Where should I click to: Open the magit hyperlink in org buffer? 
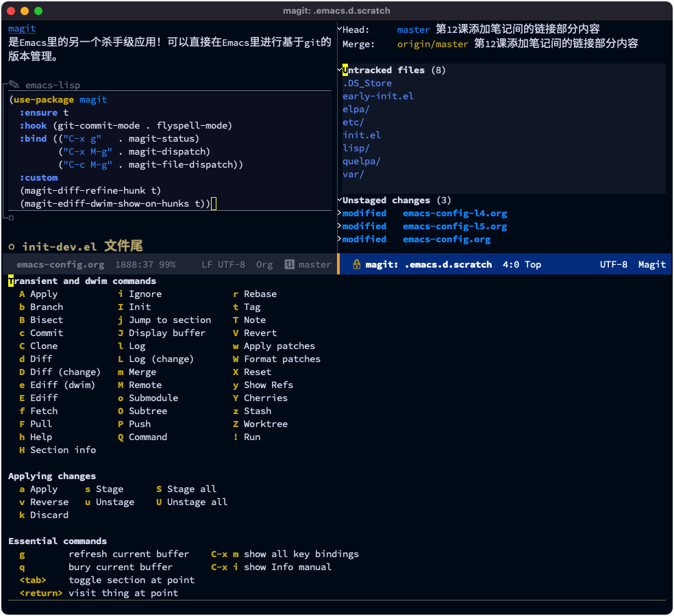coord(22,28)
